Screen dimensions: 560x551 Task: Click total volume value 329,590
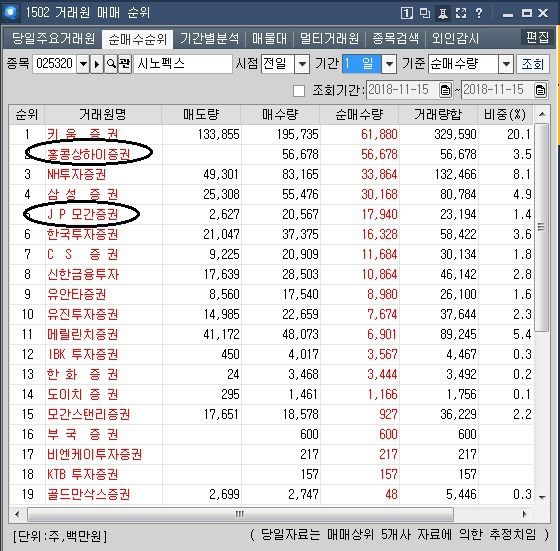tap(455, 135)
